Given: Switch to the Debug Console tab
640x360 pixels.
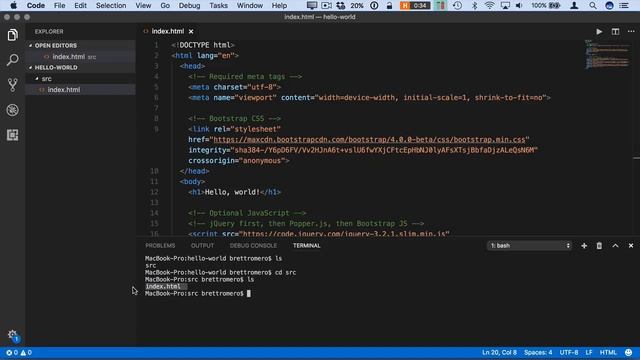Looking at the screenshot, I should pos(253,246).
